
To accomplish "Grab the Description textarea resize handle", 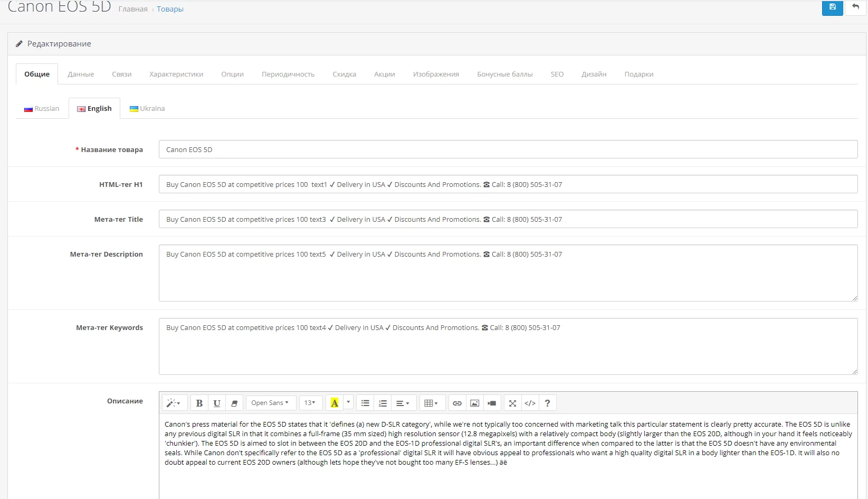I will click(855, 298).
